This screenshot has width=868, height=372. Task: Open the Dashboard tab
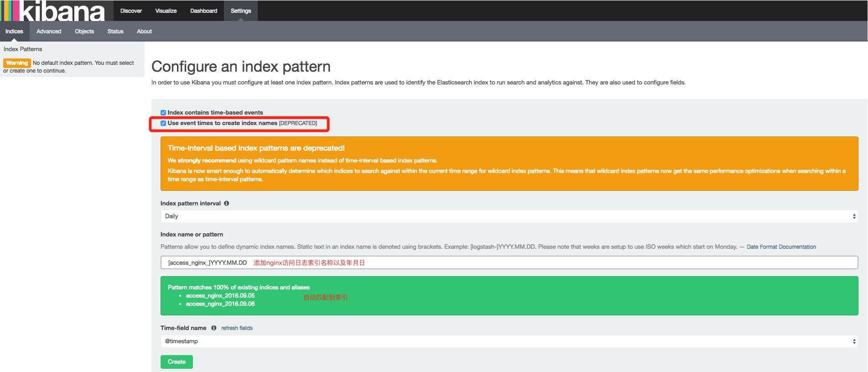(x=203, y=10)
